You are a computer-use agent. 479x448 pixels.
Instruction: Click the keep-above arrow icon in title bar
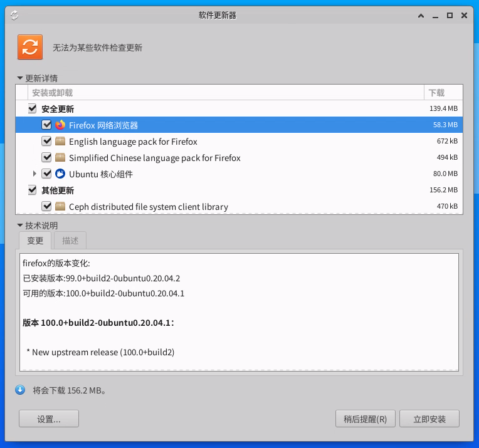click(421, 16)
